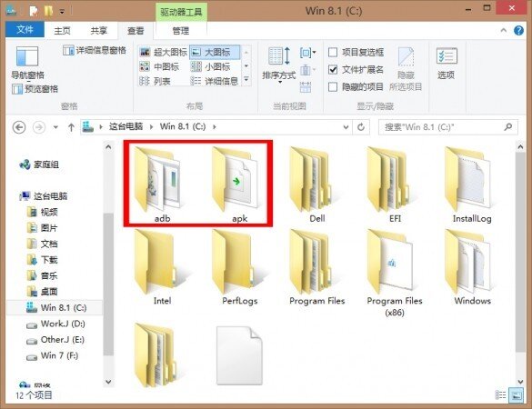Click the search Win 8.1 (C:) field

point(447,127)
